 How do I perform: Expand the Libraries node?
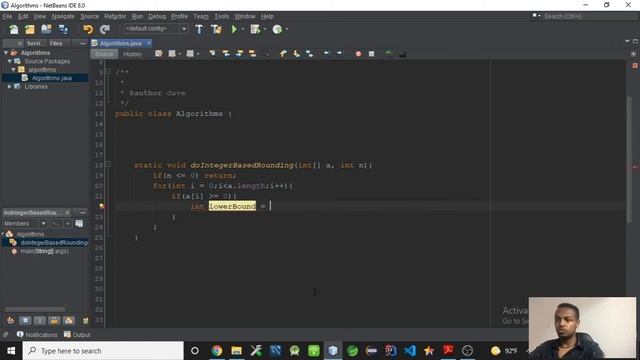click(10, 87)
